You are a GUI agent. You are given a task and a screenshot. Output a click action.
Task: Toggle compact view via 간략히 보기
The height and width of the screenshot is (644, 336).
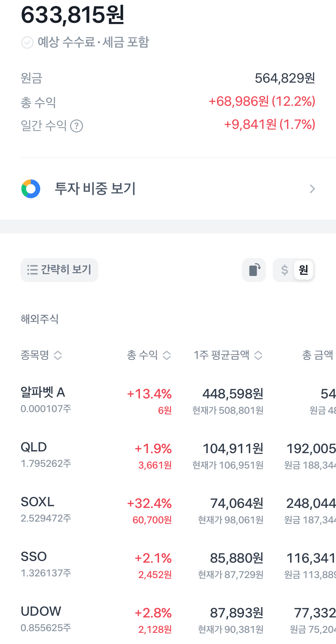click(x=59, y=270)
